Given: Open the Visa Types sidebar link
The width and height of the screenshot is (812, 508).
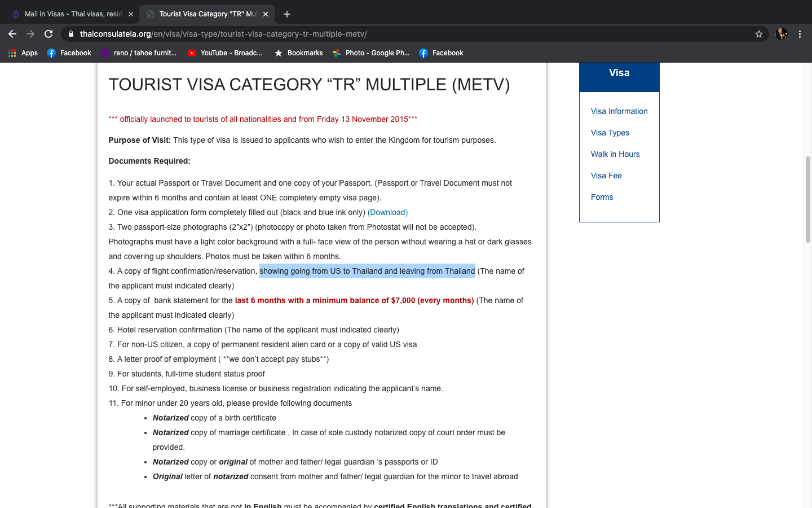Looking at the screenshot, I should click(x=610, y=133).
